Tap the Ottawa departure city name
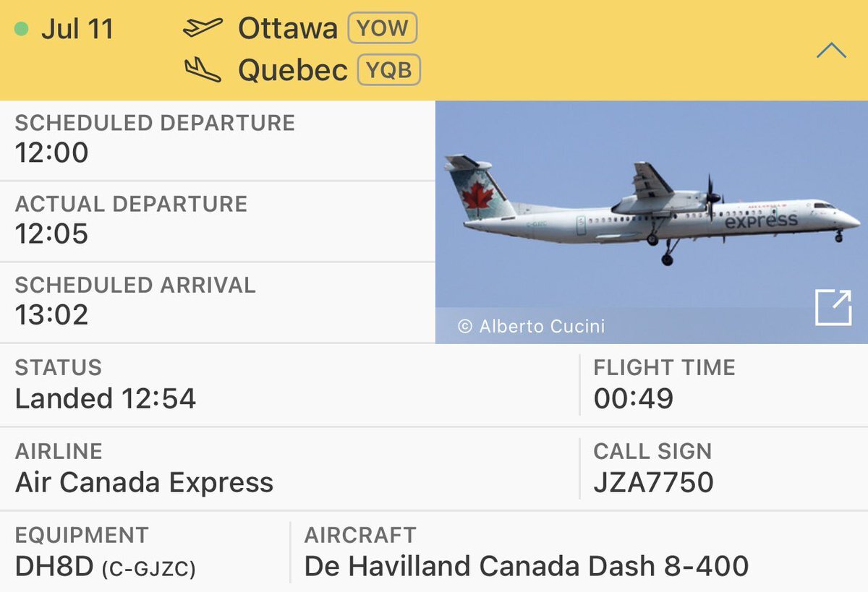The image size is (868, 592). pos(288,29)
